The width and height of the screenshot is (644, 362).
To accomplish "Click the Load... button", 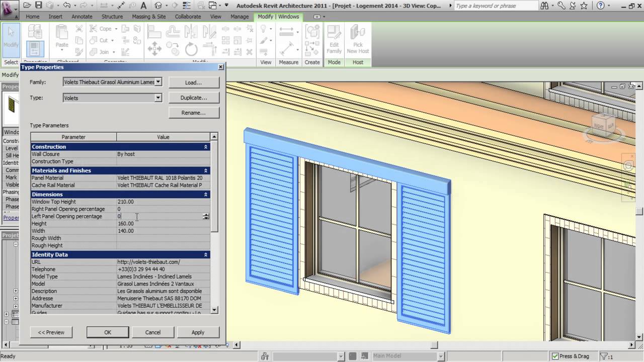I will (194, 82).
